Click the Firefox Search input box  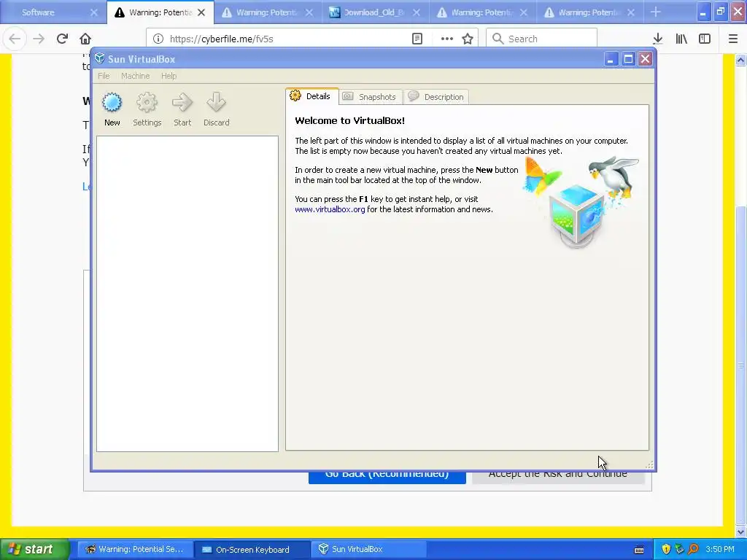(542, 39)
